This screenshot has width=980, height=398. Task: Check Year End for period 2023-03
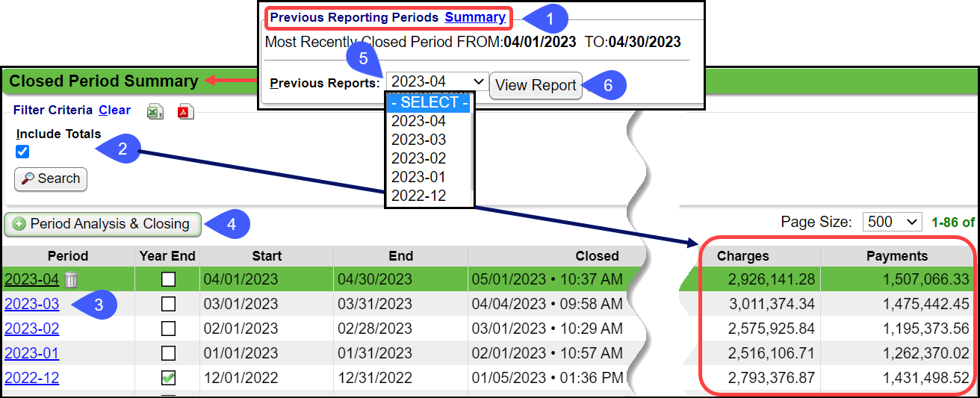169,304
